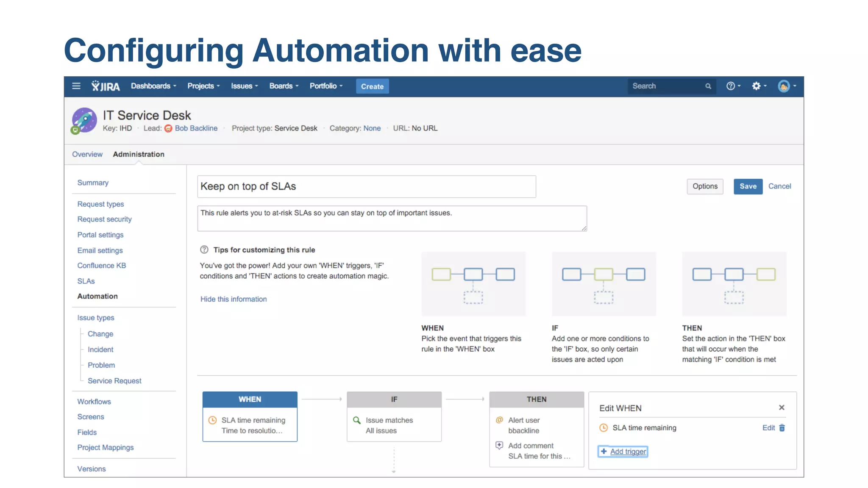868x488 pixels.
Task: Click the Alert user @ icon
Action: [x=499, y=420]
